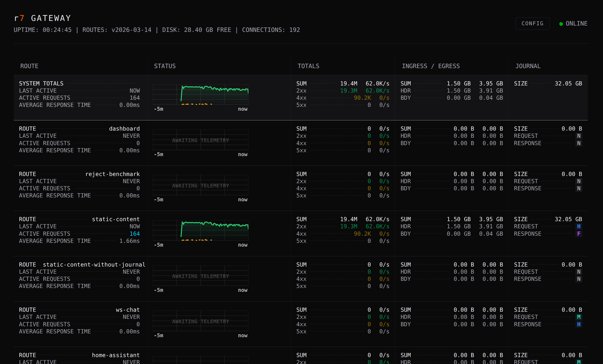Click the 90.2K 4xx count in SYSTEM TOTALS
Screen dimensions: 603x364
(x=362, y=98)
